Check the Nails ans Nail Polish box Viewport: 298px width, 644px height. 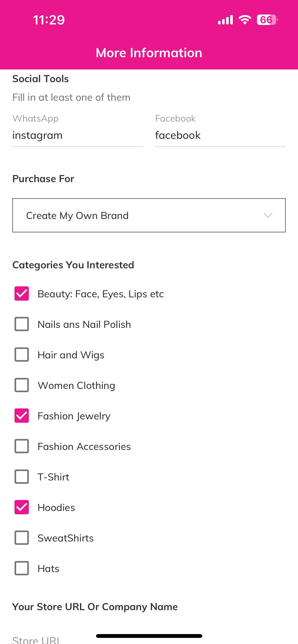tap(22, 324)
